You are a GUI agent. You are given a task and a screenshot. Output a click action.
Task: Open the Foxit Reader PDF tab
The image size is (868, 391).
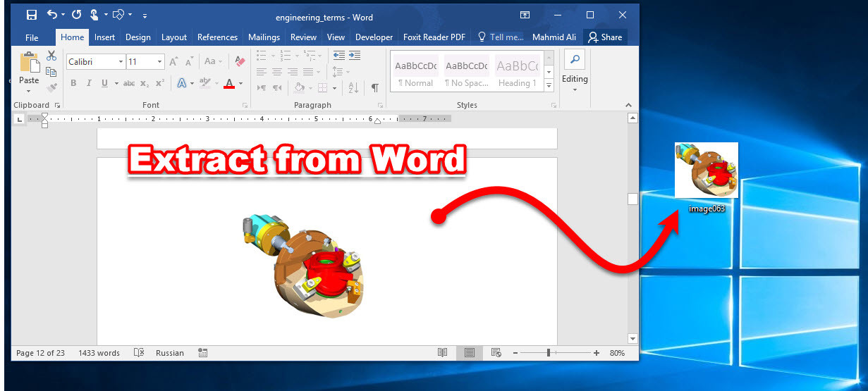[x=434, y=37]
